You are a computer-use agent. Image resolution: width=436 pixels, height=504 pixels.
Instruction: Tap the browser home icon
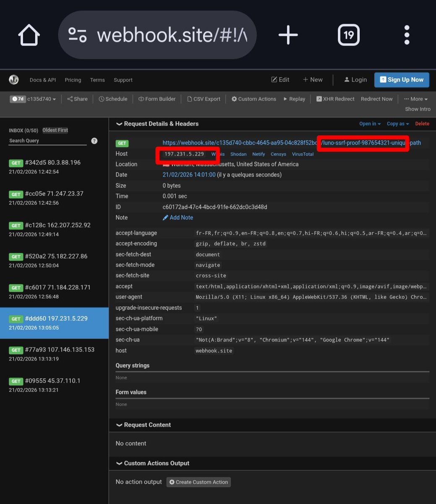[x=29, y=35]
